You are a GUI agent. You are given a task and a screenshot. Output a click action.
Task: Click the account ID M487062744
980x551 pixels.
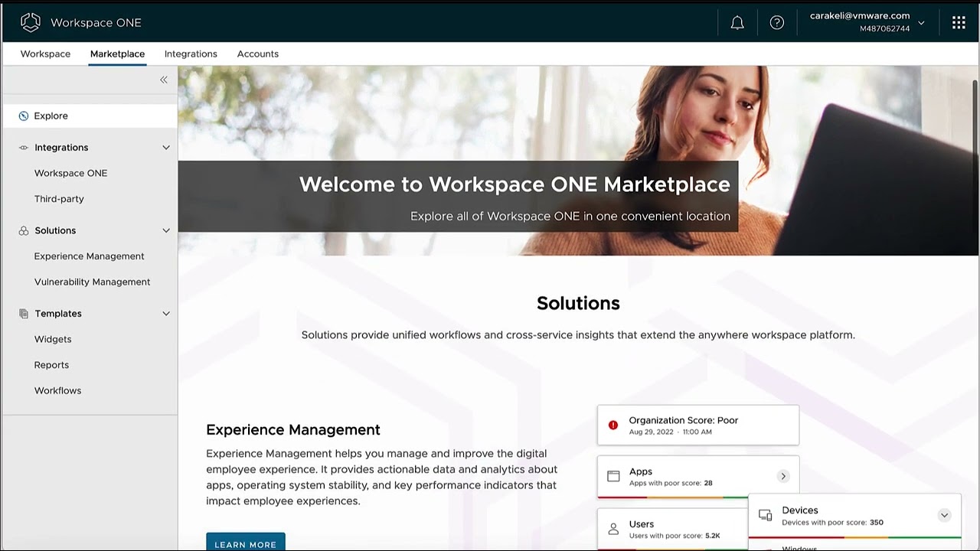pos(884,29)
